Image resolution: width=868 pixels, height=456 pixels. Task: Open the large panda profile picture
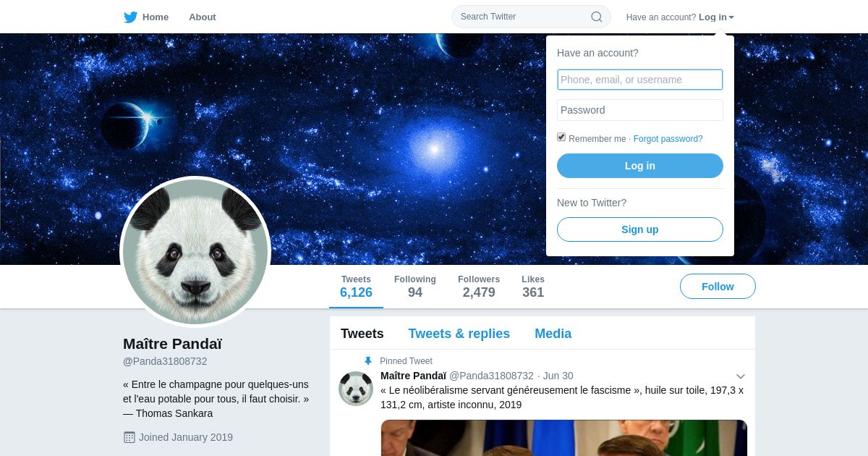coord(195,252)
